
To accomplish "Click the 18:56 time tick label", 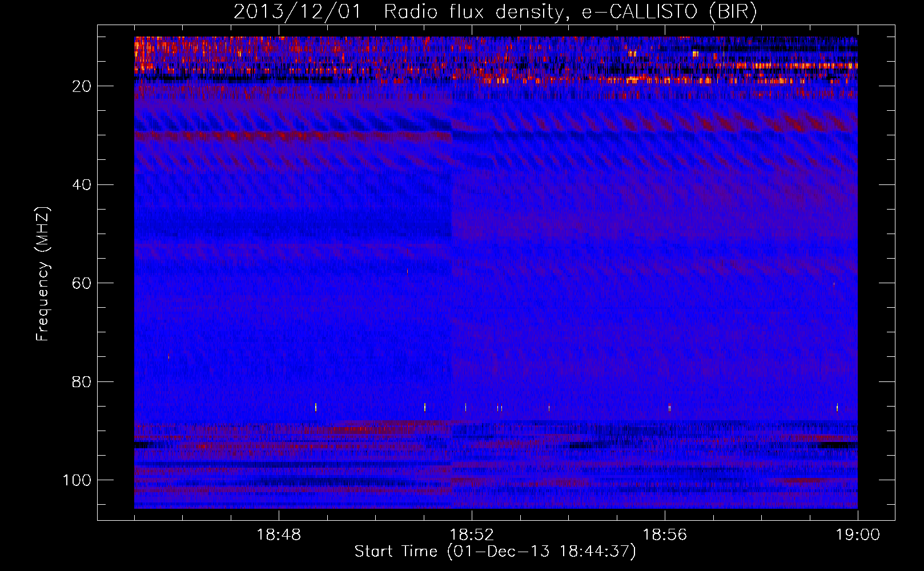I will [x=665, y=535].
